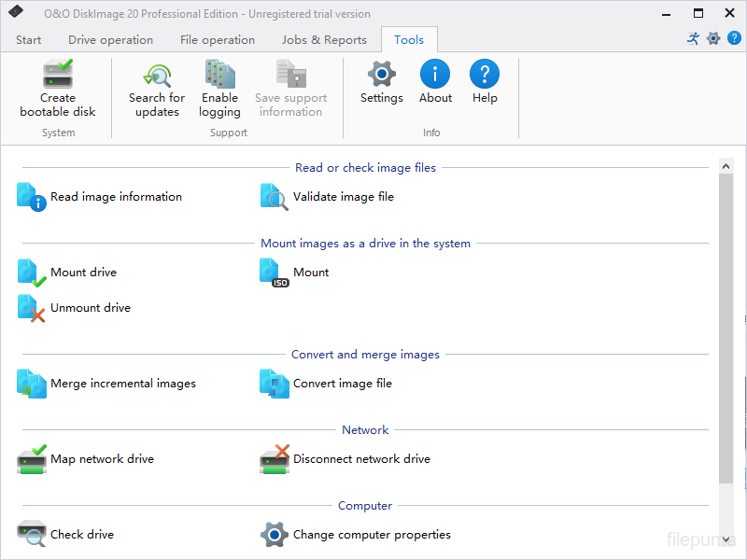
Task: Open the File operation tab
Action: pos(218,40)
